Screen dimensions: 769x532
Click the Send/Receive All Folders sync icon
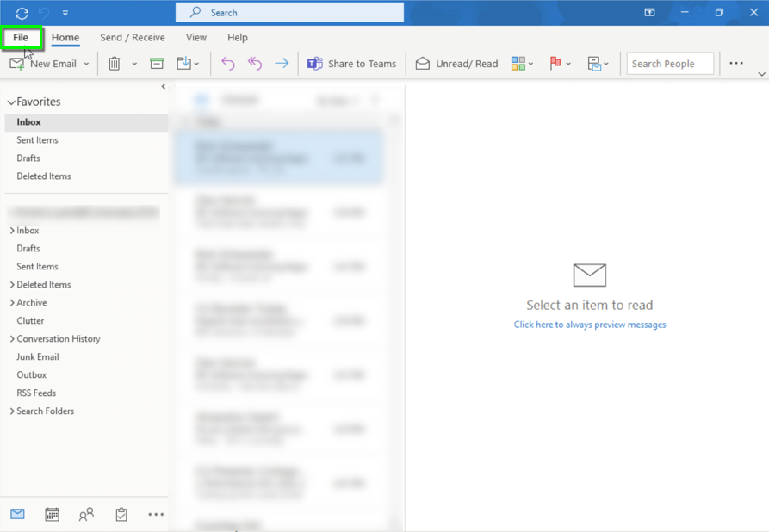click(22, 13)
